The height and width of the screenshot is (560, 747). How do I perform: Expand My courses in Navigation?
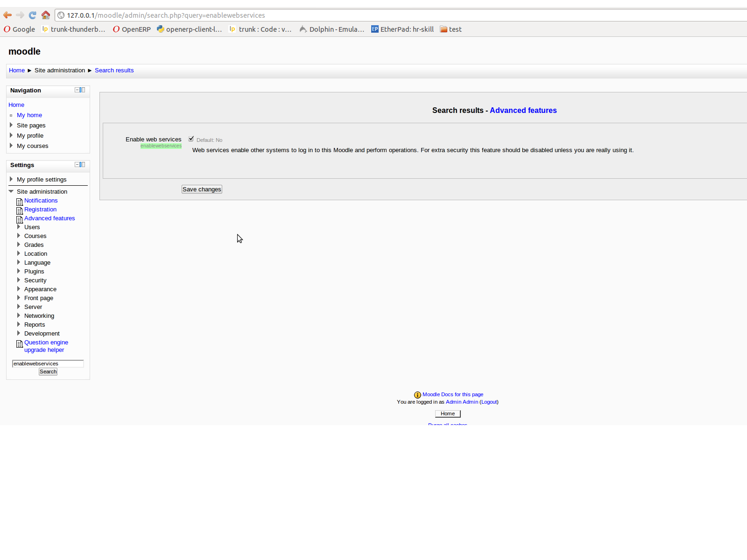point(11,146)
